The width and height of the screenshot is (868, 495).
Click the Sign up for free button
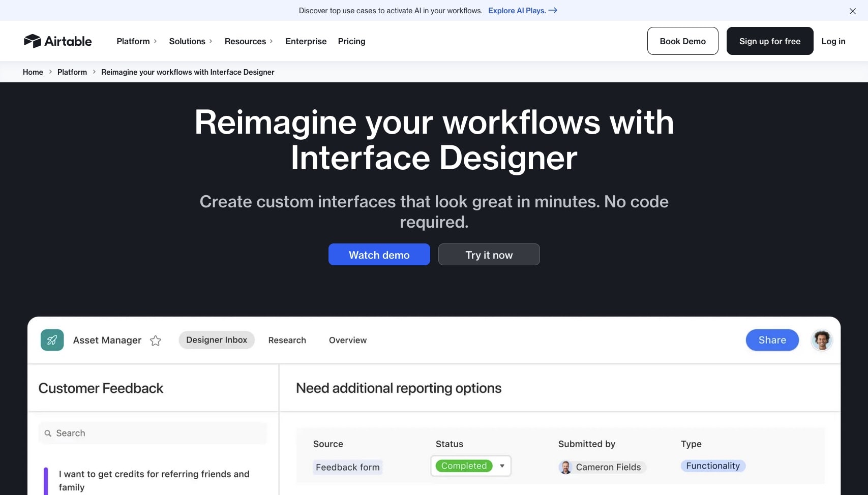[x=769, y=41]
